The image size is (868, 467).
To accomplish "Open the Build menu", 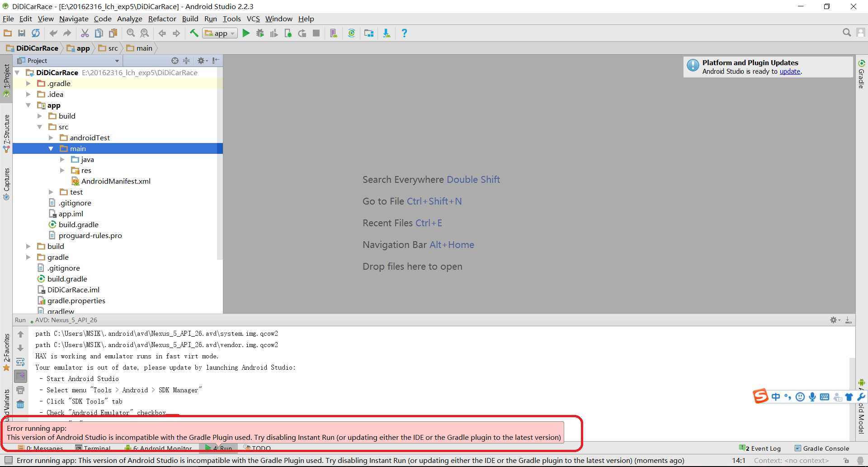I will pyautogui.click(x=190, y=19).
